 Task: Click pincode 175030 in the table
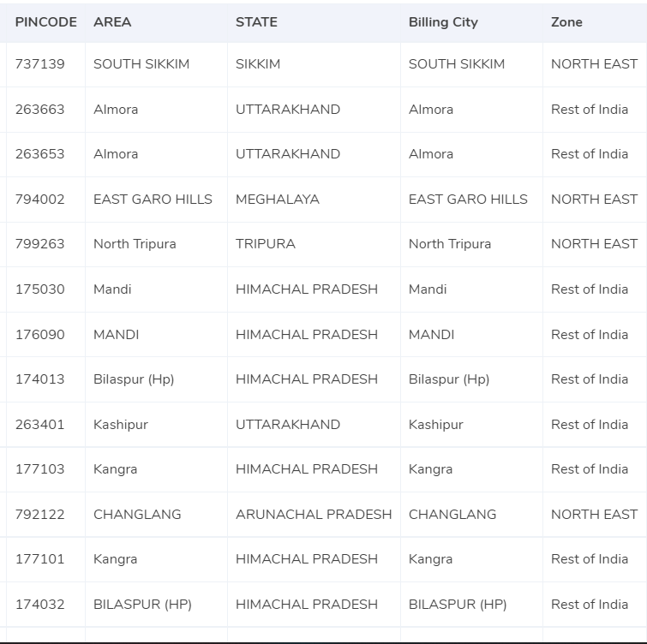(40, 289)
